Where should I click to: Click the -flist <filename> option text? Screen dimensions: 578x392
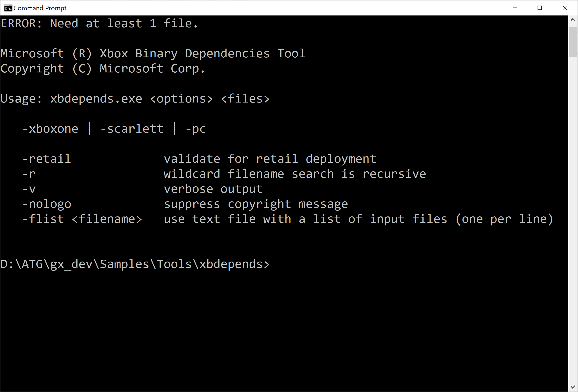[x=82, y=219]
